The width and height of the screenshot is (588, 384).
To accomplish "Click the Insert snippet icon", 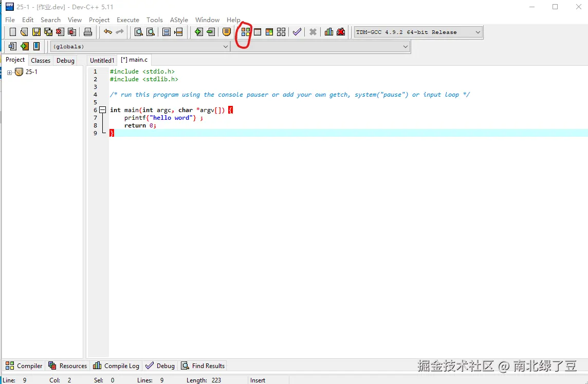I will (x=12, y=46).
